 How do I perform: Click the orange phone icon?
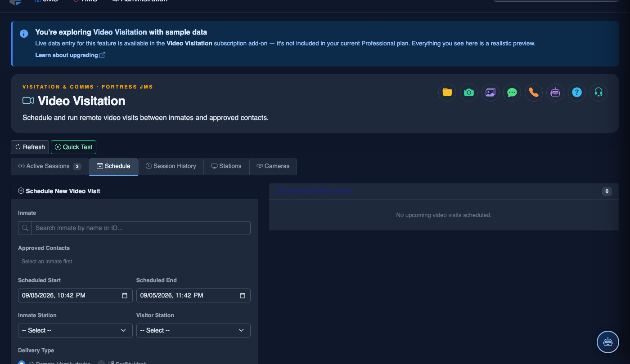pos(534,93)
